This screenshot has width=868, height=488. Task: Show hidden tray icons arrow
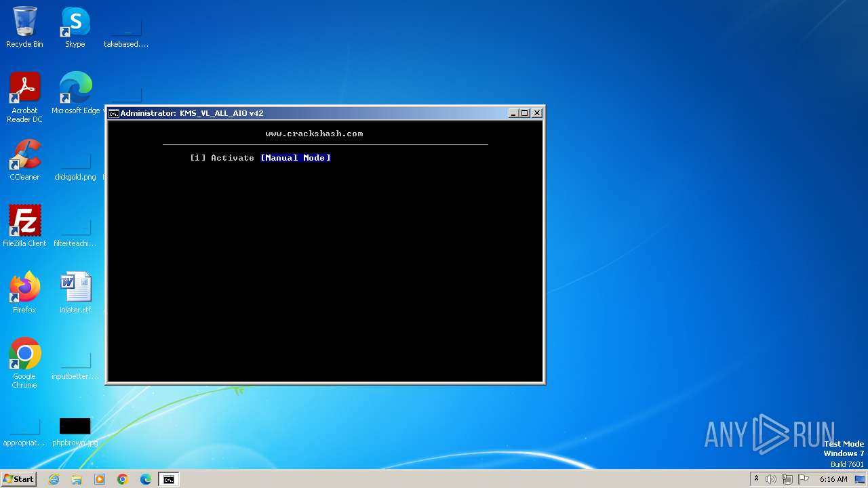click(756, 479)
